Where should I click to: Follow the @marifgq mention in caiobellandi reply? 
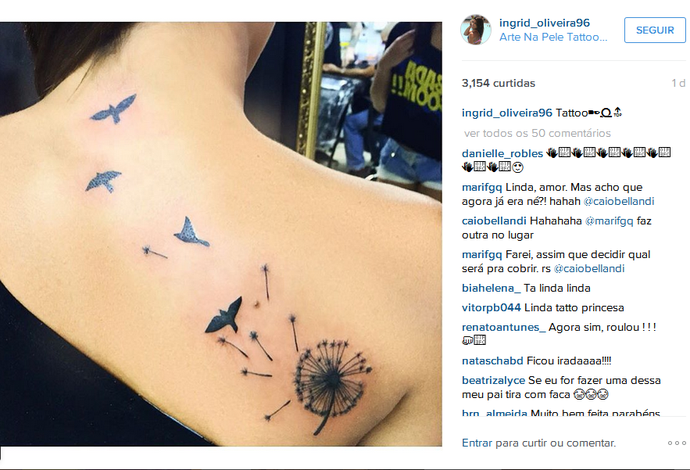tap(609, 220)
